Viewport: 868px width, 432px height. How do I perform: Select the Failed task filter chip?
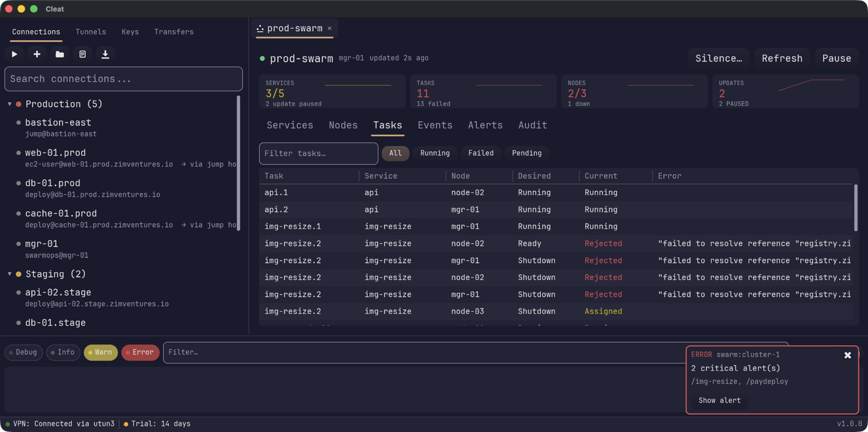click(x=481, y=153)
